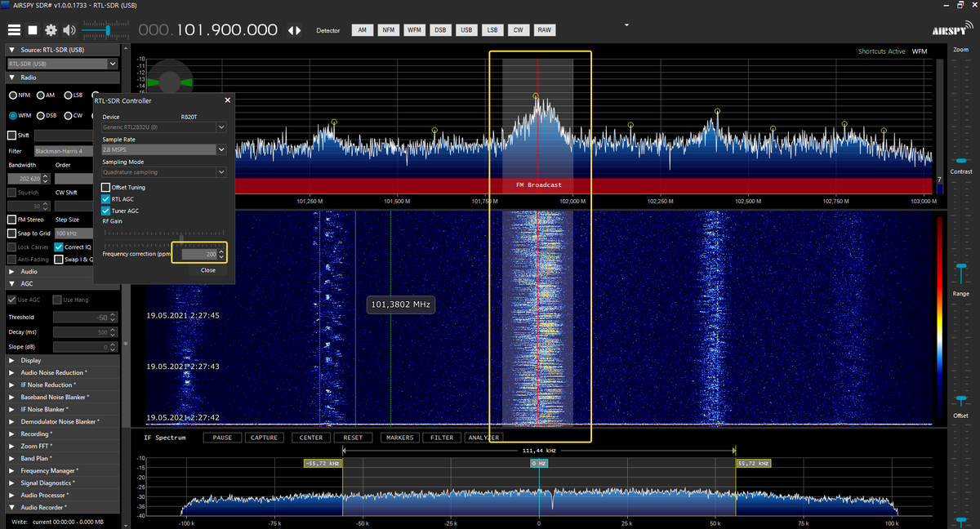Image resolution: width=980 pixels, height=529 pixels.
Task: Click the ANALYZER button
Action: [x=483, y=438]
